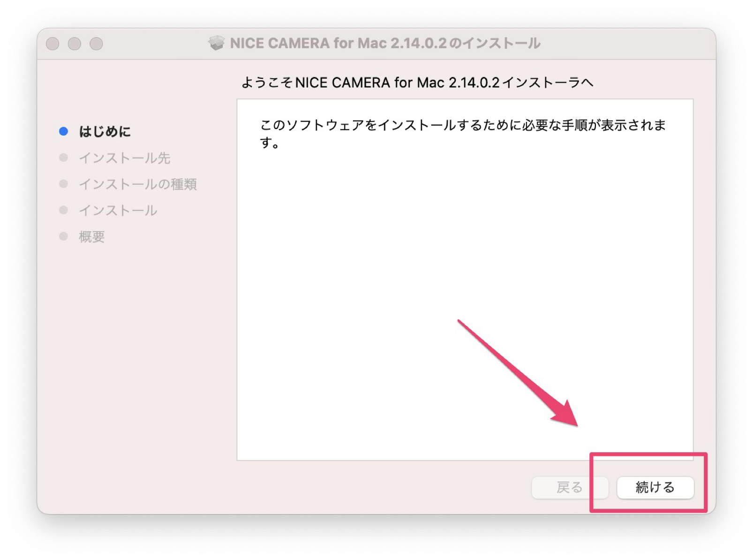The height and width of the screenshot is (560, 753).
Task: Click the package icon in title bar
Action: (216, 43)
